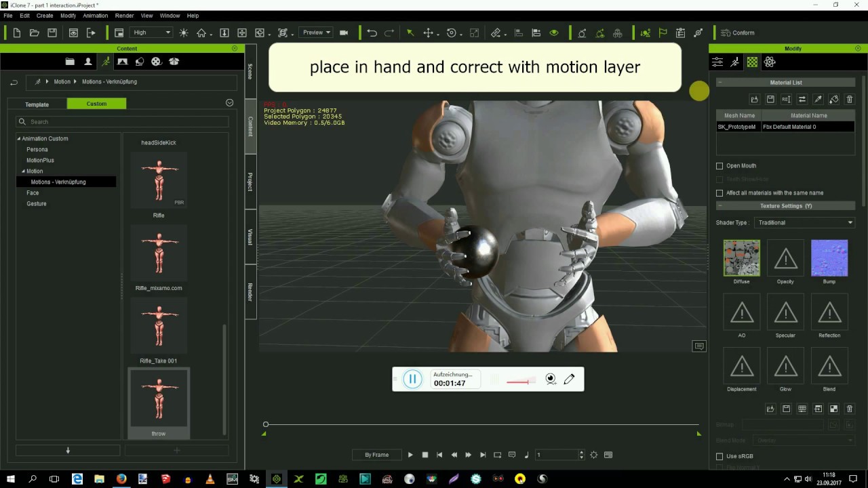Enable the Open Mouth checkbox
Viewport: 868px width, 488px height.
pyautogui.click(x=719, y=165)
